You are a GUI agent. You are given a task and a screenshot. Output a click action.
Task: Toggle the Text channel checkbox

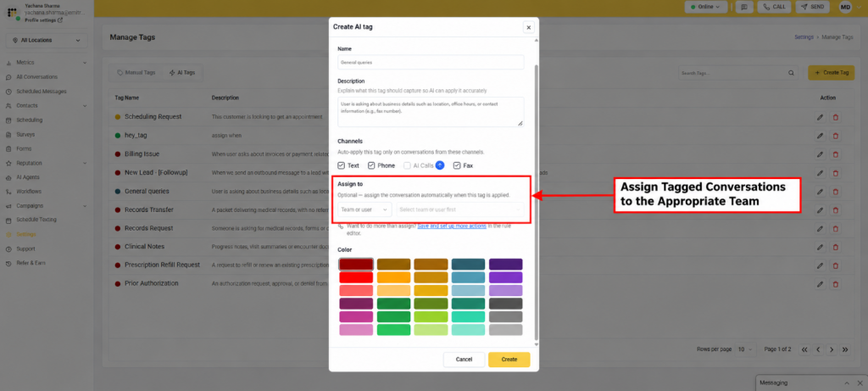pyautogui.click(x=342, y=165)
